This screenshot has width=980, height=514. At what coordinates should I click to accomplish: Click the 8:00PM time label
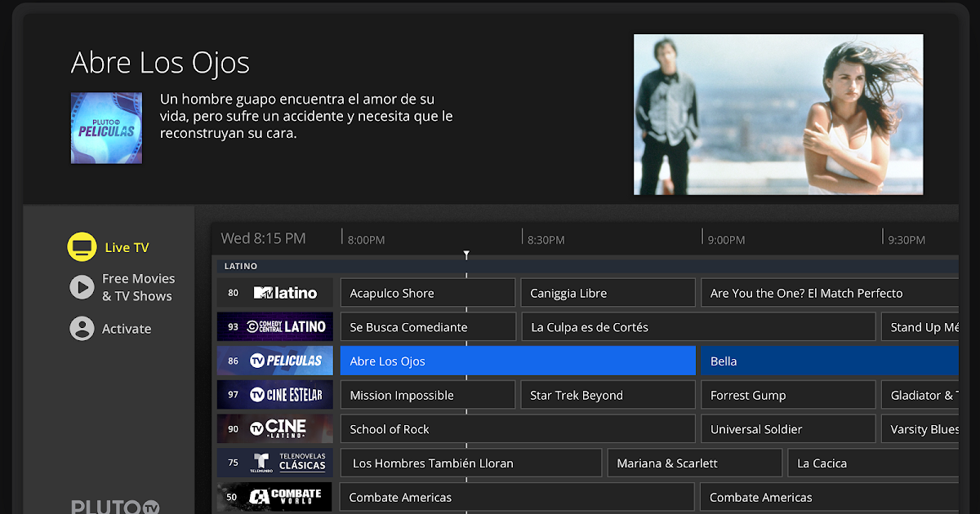[367, 240]
